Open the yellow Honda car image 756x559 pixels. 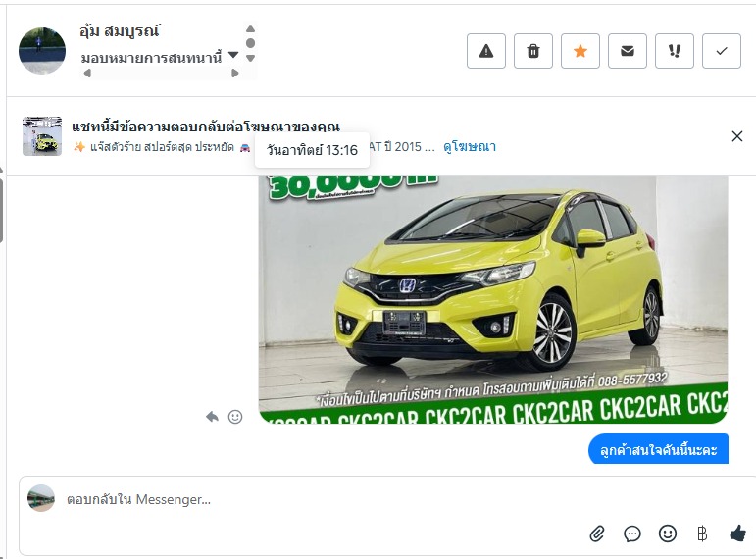coord(493,299)
